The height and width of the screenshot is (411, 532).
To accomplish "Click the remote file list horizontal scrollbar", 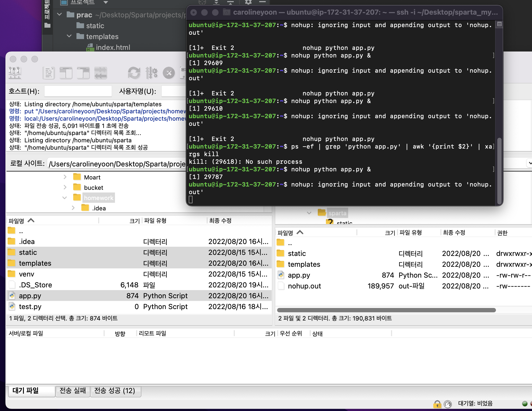I will [387, 310].
